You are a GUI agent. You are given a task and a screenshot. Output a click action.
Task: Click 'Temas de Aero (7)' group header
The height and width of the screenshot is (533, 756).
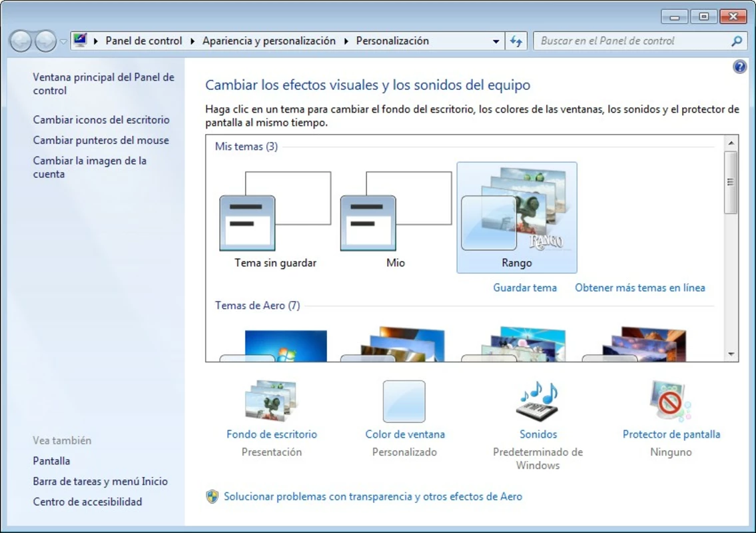click(258, 305)
